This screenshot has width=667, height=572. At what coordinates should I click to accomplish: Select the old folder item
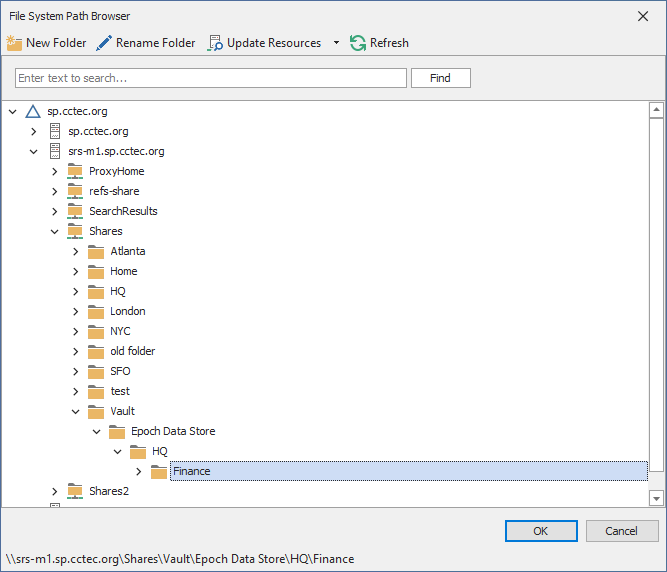click(132, 351)
